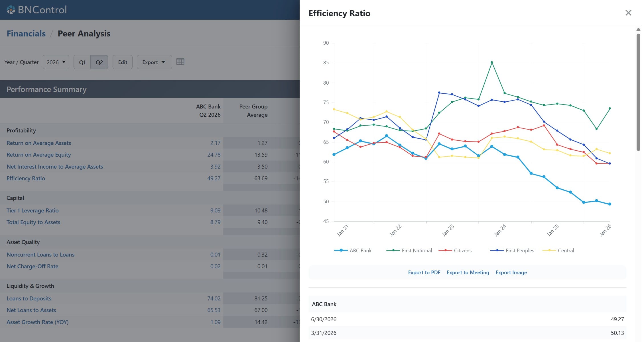Click Peer Group Average value 63.69
This screenshot has height=342, width=644.
(x=261, y=178)
